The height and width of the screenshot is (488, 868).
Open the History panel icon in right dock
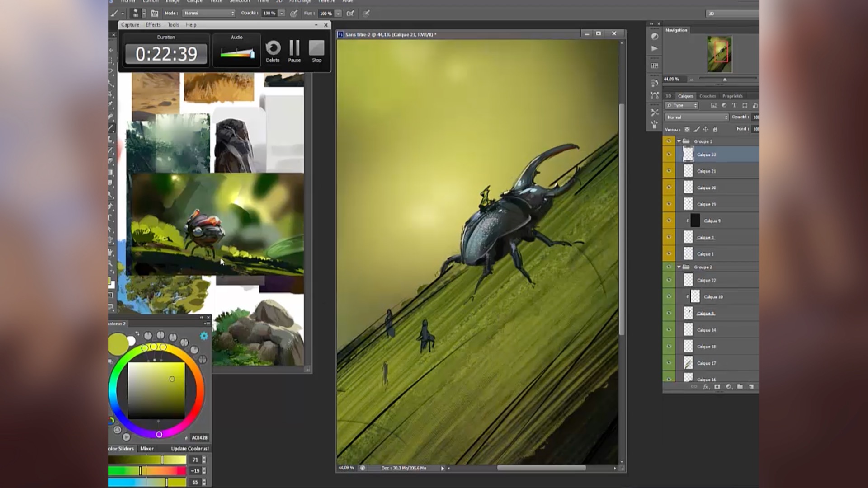(x=654, y=83)
